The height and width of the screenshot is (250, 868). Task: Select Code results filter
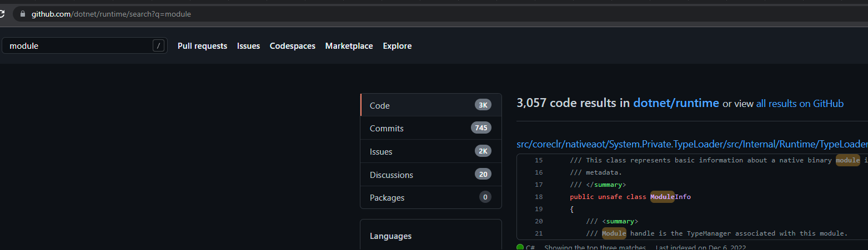(431, 105)
